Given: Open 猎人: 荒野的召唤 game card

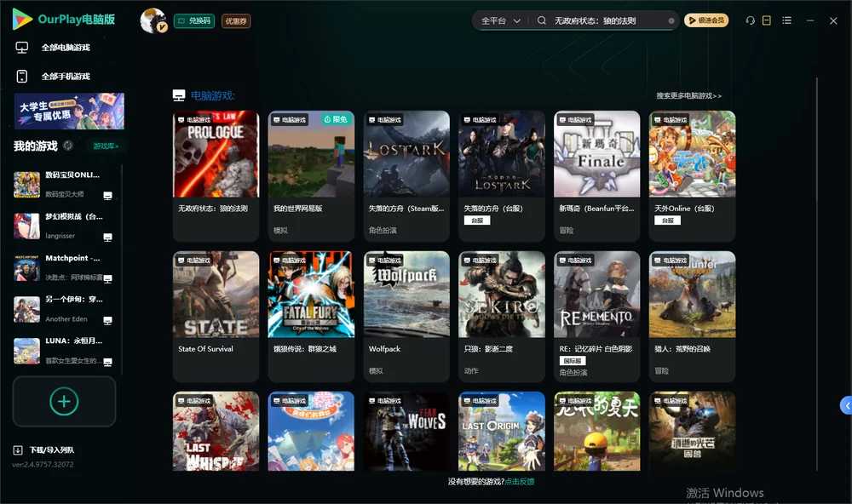Looking at the screenshot, I should pyautogui.click(x=692, y=316).
